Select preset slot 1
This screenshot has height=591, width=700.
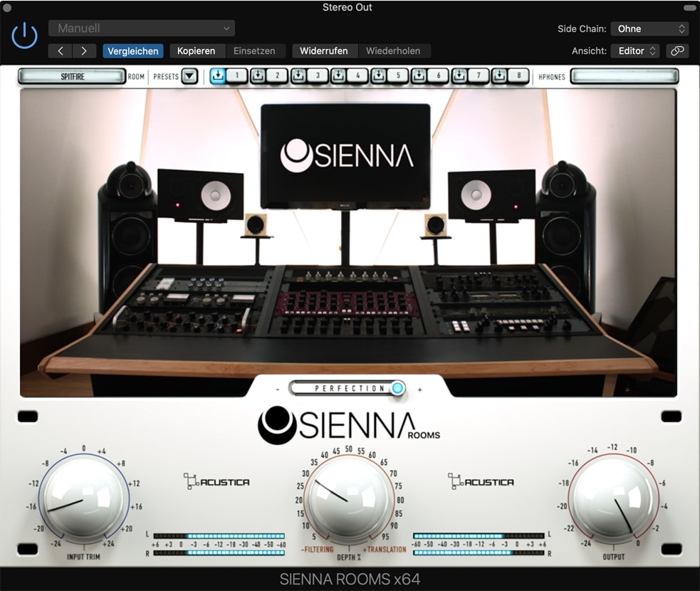pos(237,76)
